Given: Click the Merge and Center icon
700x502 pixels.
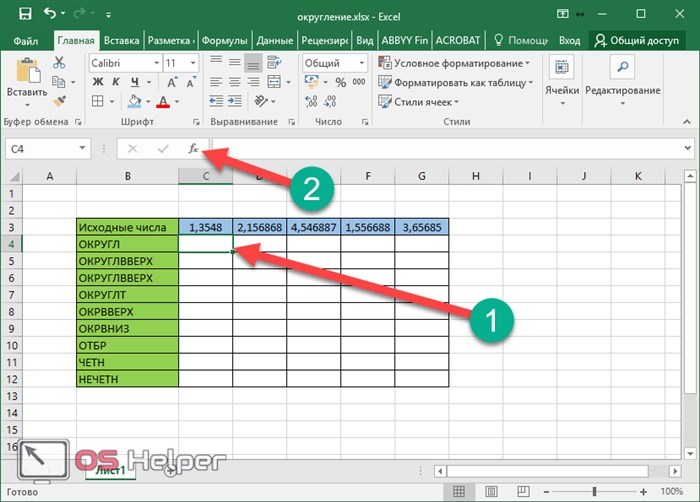Looking at the screenshot, I should click(x=274, y=82).
